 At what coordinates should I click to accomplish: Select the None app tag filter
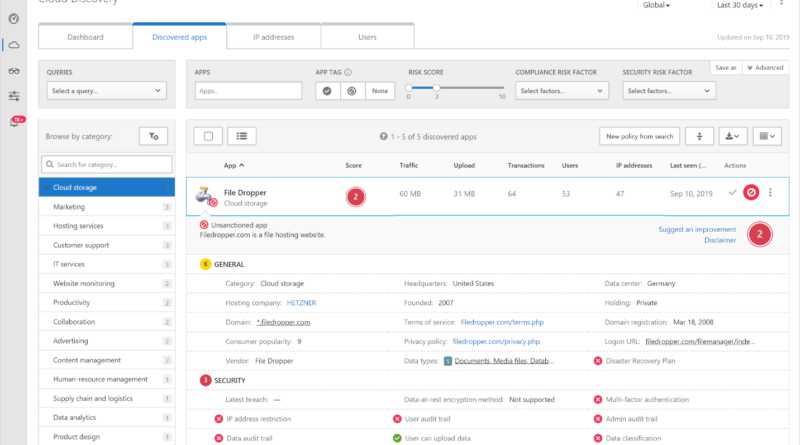click(380, 91)
